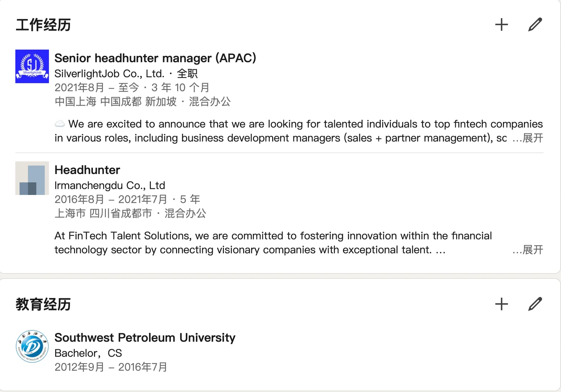Open the Southwest Petroleum University logo
Image resolution: width=561 pixels, height=392 pixels.
[32, 346]
